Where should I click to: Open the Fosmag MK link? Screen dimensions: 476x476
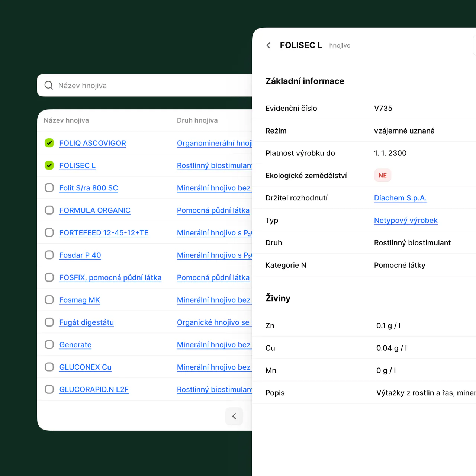click(x=80, y=300)
